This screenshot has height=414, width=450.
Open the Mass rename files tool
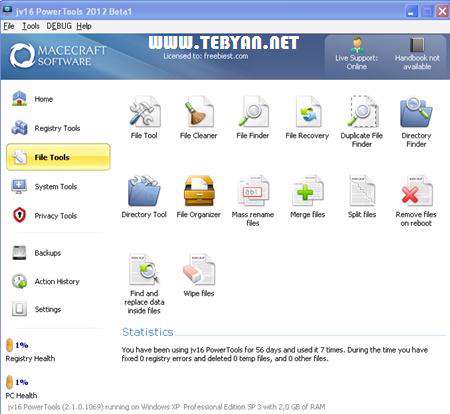[253, 191]
